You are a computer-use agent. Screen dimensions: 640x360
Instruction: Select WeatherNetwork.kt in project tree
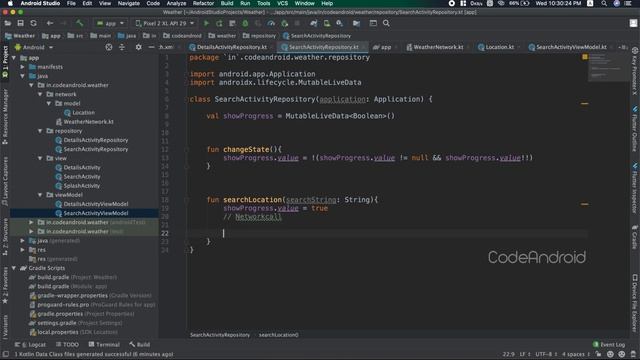84,122
